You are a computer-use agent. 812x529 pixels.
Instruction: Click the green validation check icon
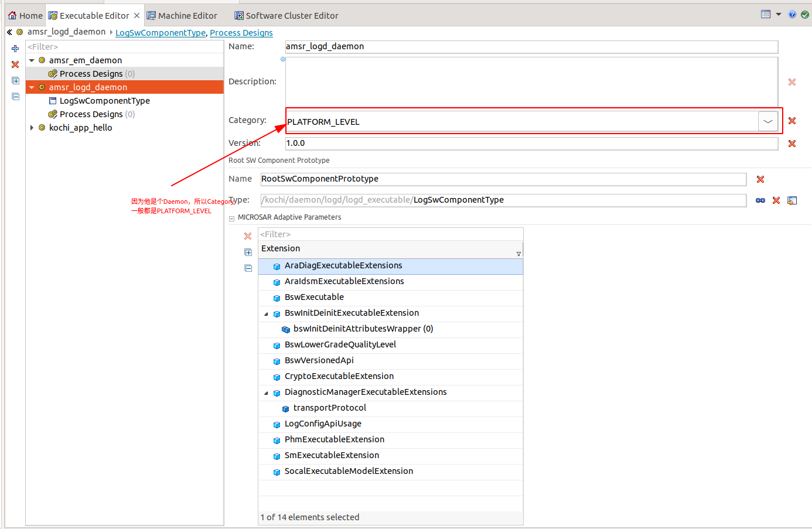click(805, 15)
